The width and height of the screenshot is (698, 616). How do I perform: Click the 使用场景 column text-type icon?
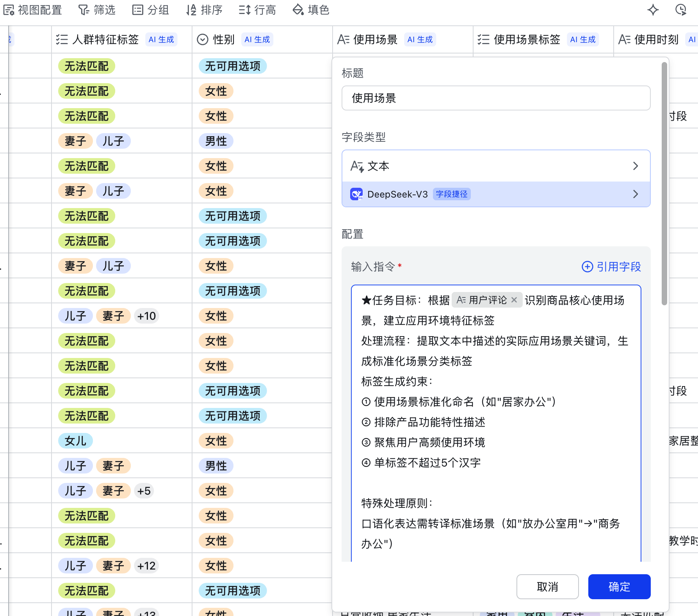343,39
